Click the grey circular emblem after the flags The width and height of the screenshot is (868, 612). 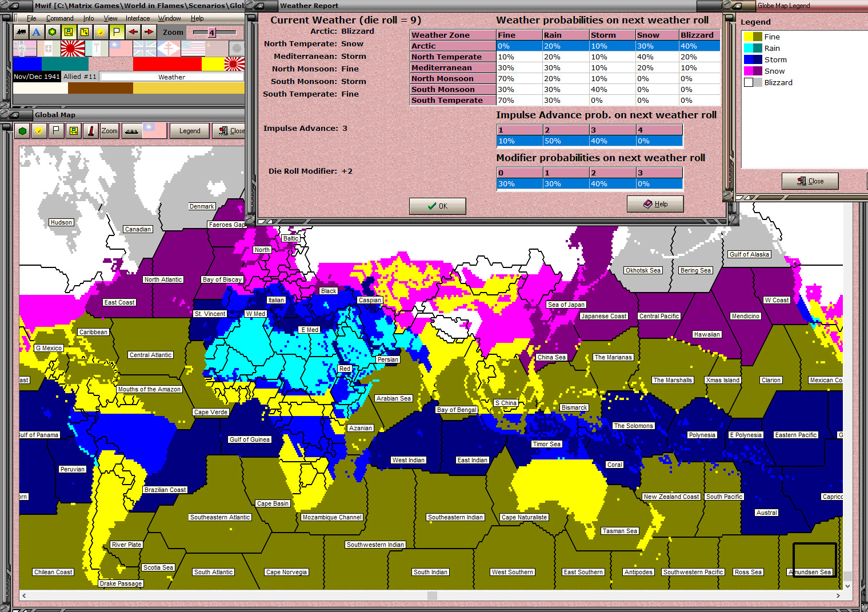pos(236,49)
